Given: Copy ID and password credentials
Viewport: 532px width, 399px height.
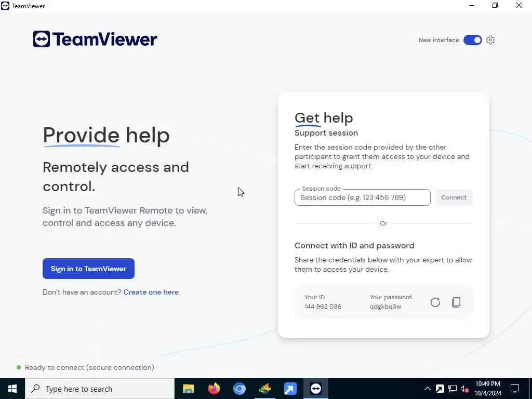Looking at the screenshot, I should (x=456, y=302).
